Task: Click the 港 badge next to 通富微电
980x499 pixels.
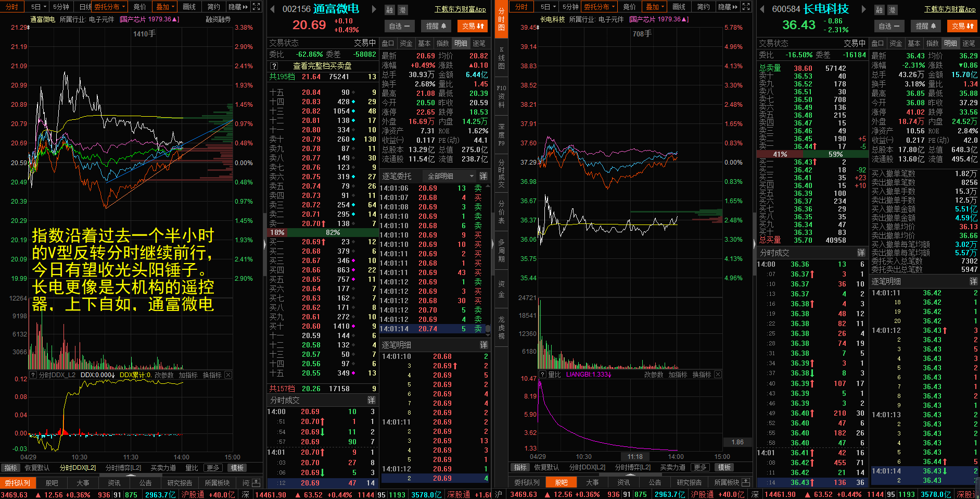Action: coord(403,10)
